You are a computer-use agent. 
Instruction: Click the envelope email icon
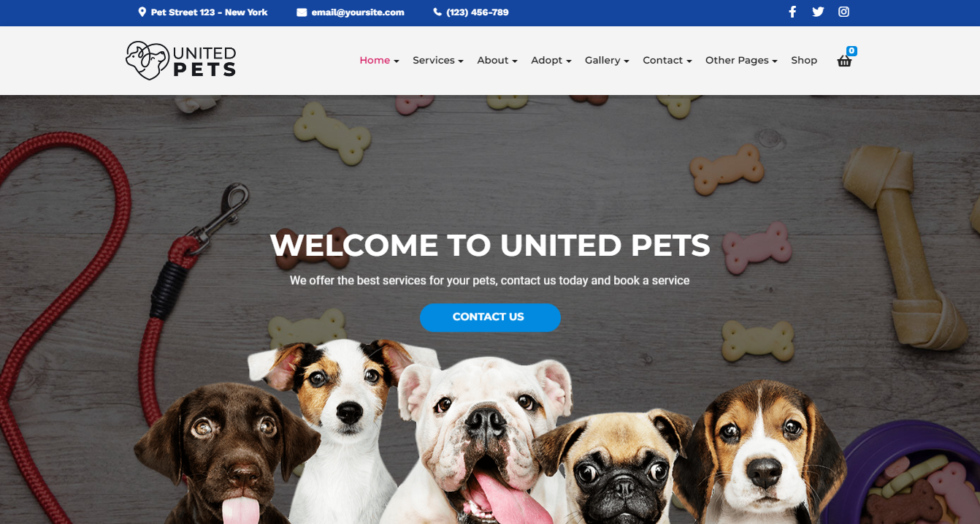tap(302, 12)
